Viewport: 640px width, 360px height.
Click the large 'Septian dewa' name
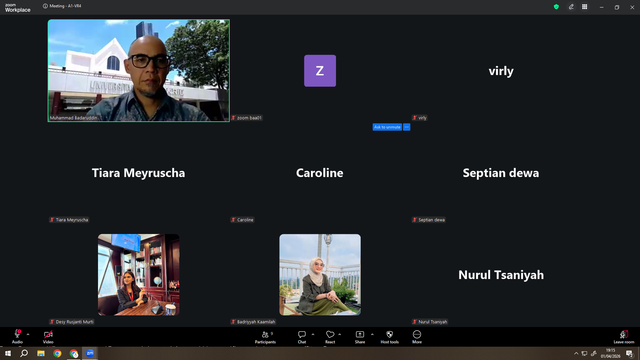point(501,173)
